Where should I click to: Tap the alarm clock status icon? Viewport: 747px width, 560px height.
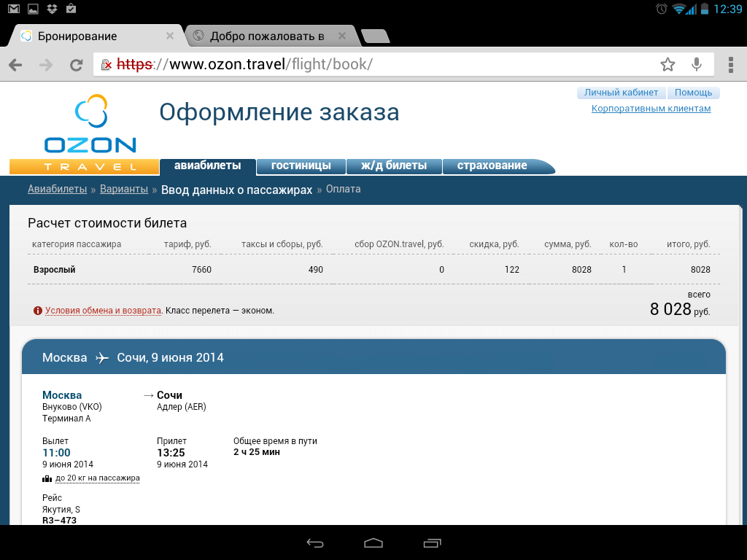point(661,9)
